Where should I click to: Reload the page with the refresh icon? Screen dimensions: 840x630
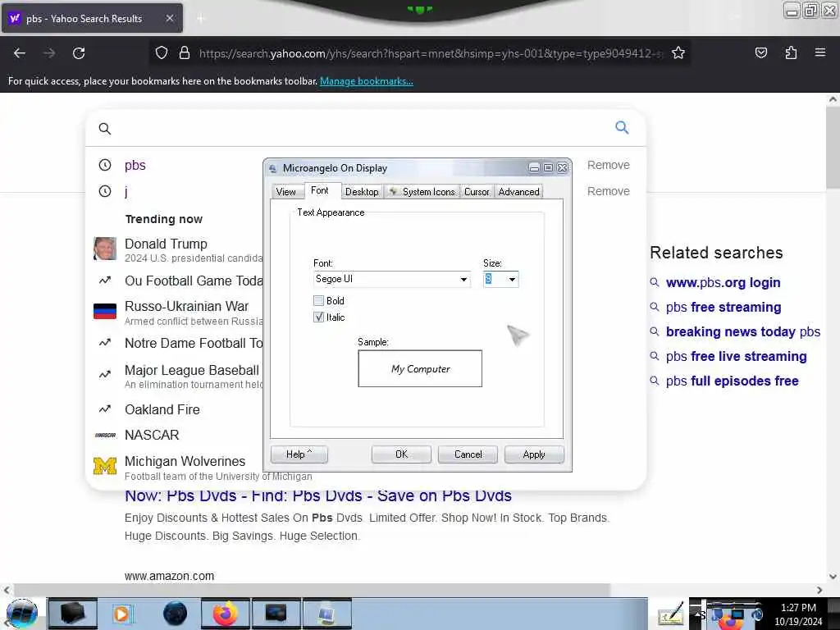[79, 53]
